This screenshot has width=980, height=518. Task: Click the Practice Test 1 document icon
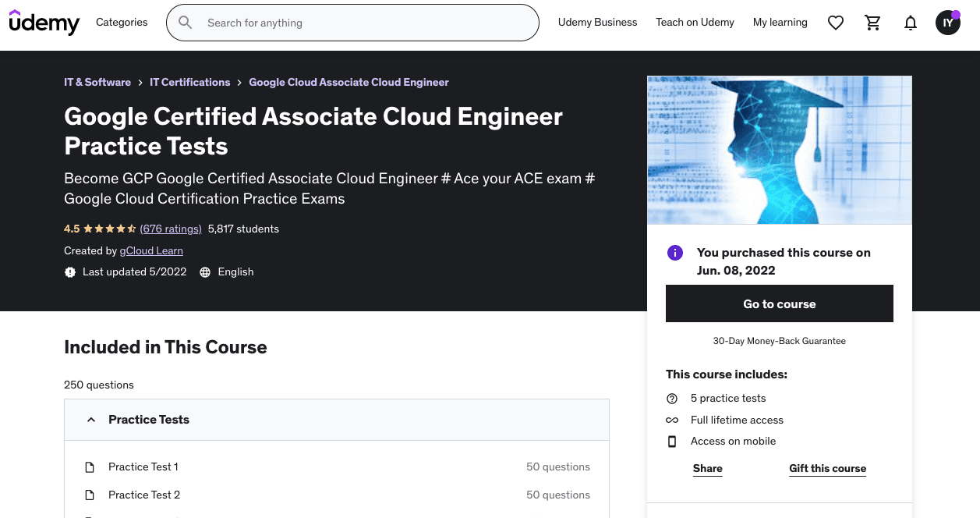[x=90, y=467]
